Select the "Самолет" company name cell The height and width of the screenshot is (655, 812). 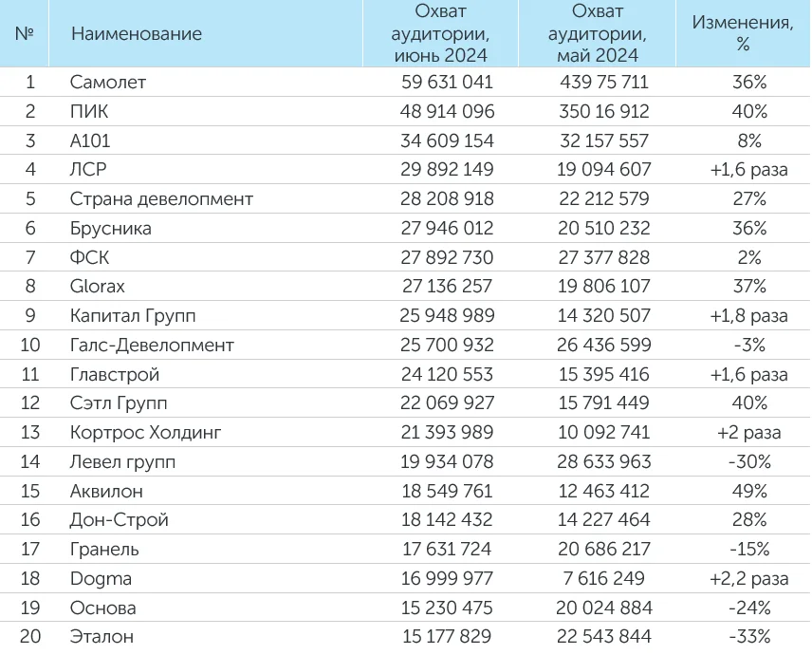107,83
